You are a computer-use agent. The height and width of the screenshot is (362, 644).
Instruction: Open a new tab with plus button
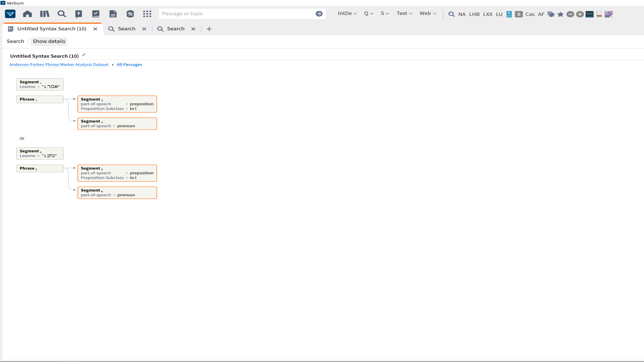(209, 29)
